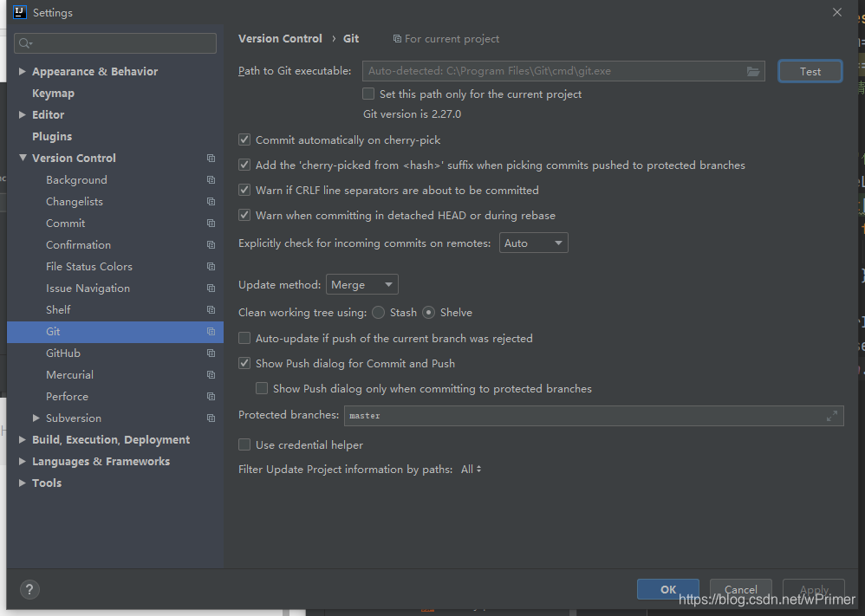Open the Keymap settings page
The image size is (865, 616).
[x=53, y=94]
